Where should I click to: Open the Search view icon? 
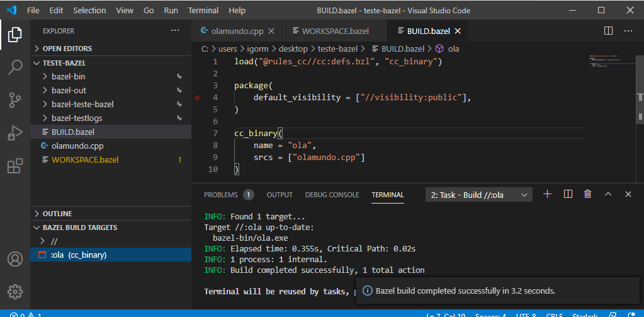pyautogui.click(x=14, y=67)
